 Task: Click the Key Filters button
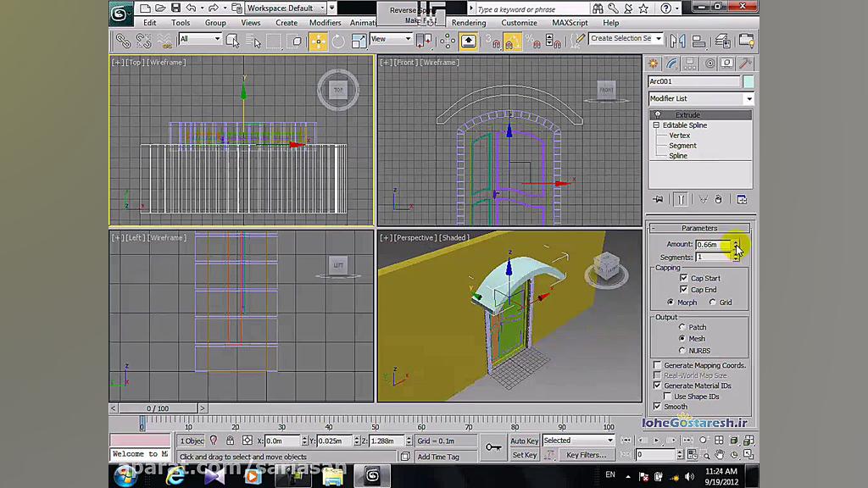coord(586,455)
